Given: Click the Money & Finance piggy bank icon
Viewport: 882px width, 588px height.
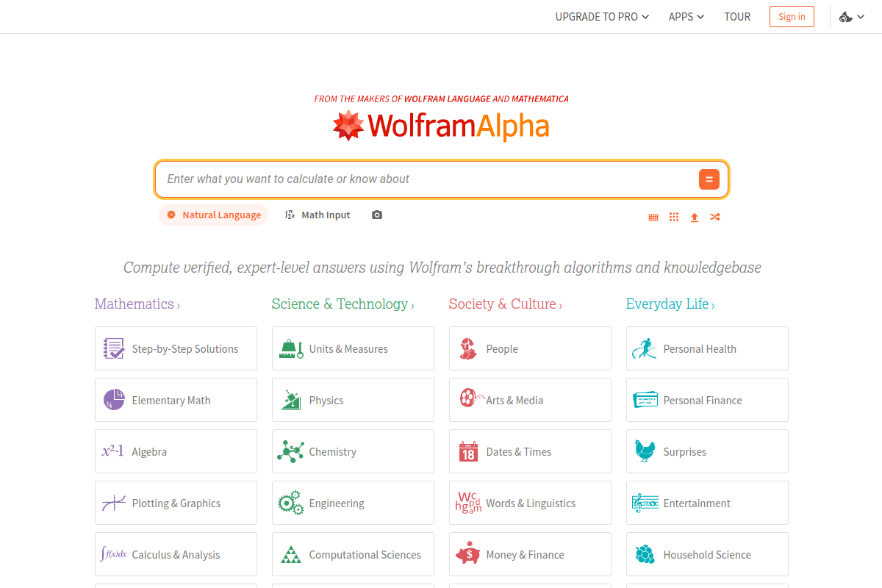Looking at the screenshot, I should [x=467, y=554].
